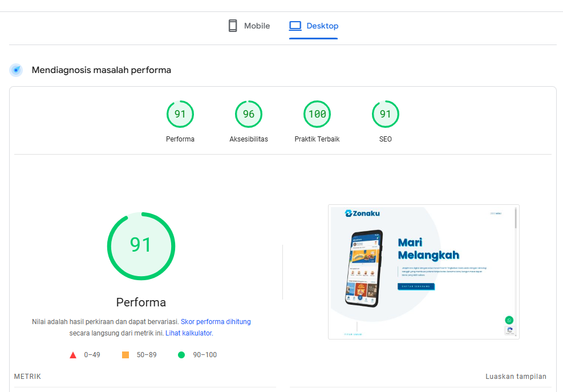Viewport: 563px width, 392px height.
Task: Click the Mendiagnosis masalah performa heading
Action: pyautogui.click(x=102, y=70)
